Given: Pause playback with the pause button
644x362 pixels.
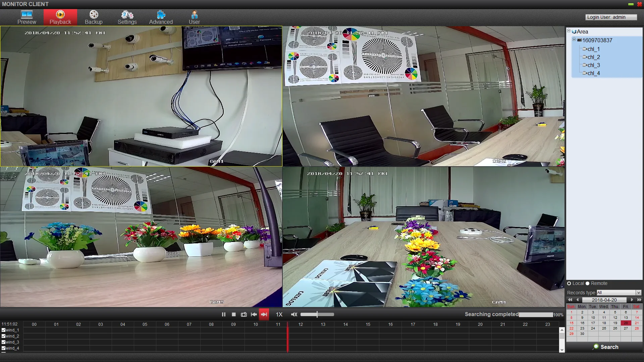Looking at the screenshot, I should coord(224,314).
